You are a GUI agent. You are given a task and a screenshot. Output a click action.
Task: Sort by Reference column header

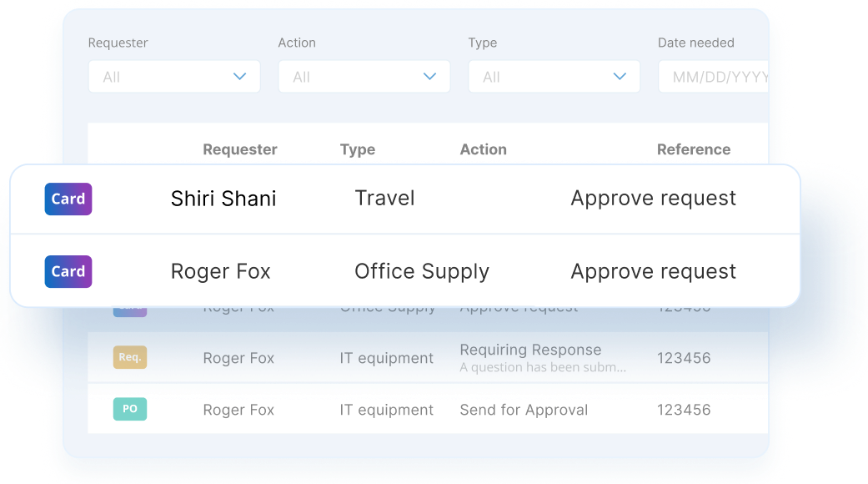pyautogui.click(x=694, y=149)
